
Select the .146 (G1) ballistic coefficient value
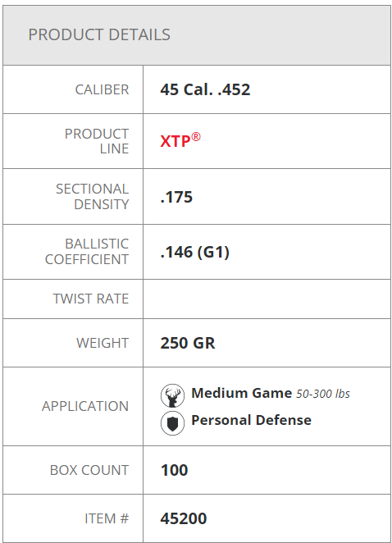point(194,252)
